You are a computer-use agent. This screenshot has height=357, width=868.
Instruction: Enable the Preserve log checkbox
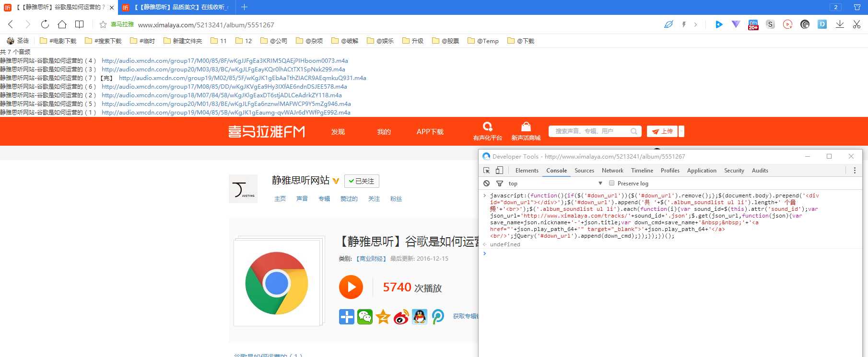pos(611,183)
